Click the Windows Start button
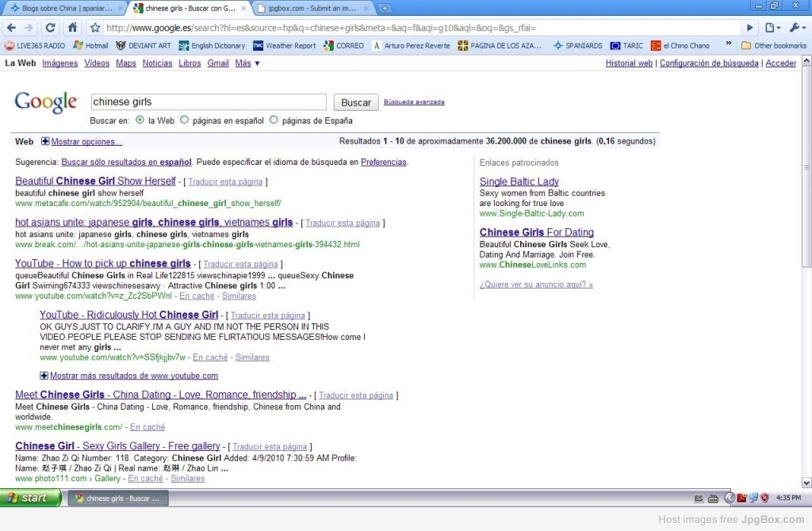 coord(30,499)
